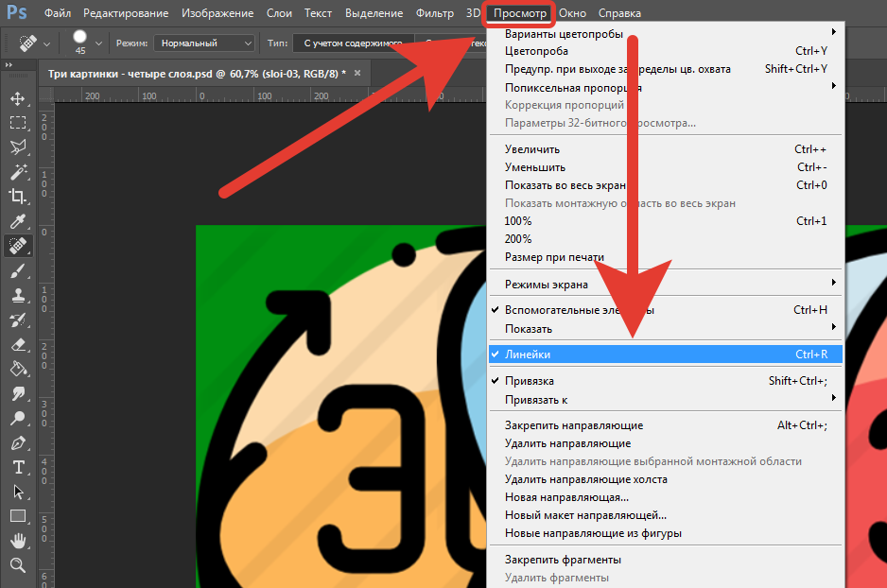Select the Spot Healing Brush tool
Image resolution: width=887 pixels, height=588 pixels.
pyautogui.click(x=18, y=246)
